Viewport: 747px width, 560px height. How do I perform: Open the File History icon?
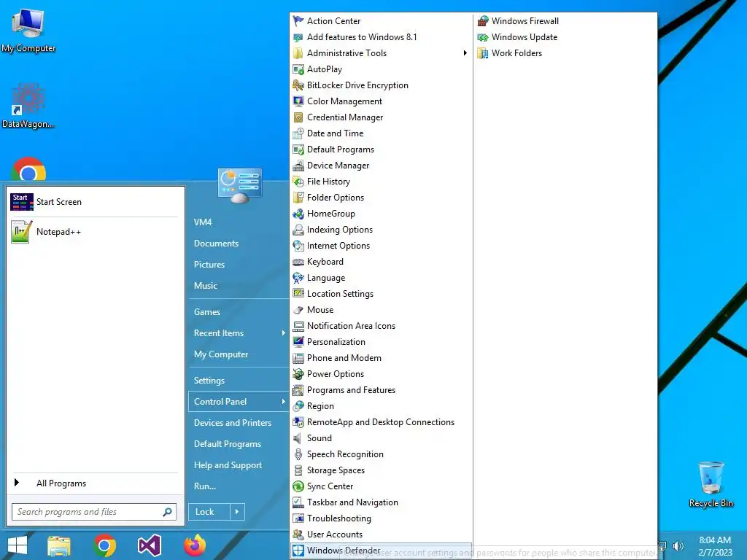click(x=298, y=182)
